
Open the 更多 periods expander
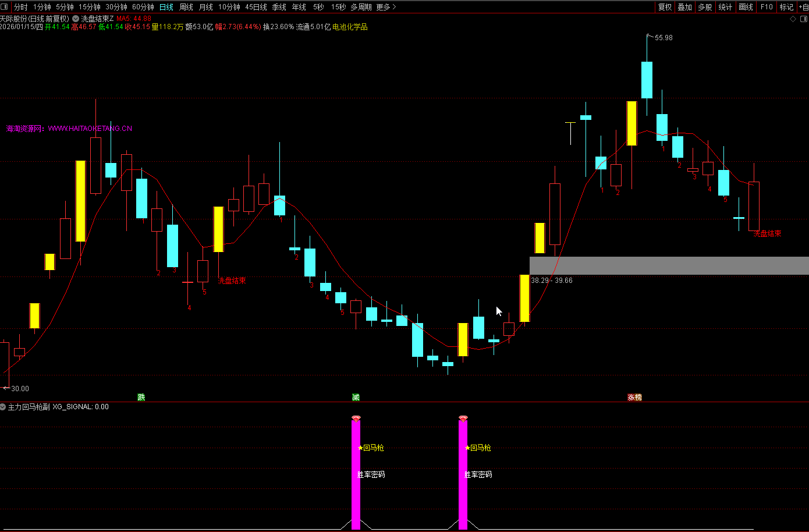tap(386, 7)
